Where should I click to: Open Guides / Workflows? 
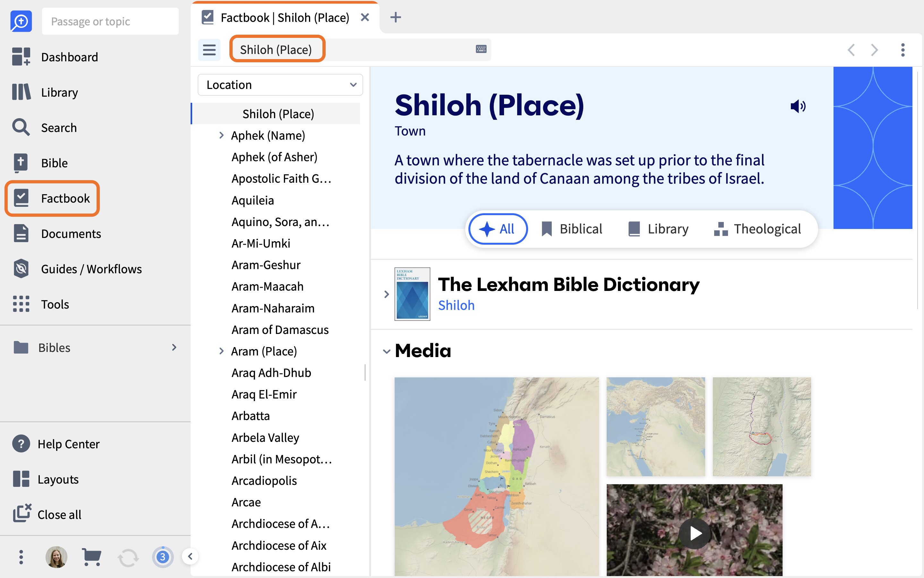click(x=77, y=269)
